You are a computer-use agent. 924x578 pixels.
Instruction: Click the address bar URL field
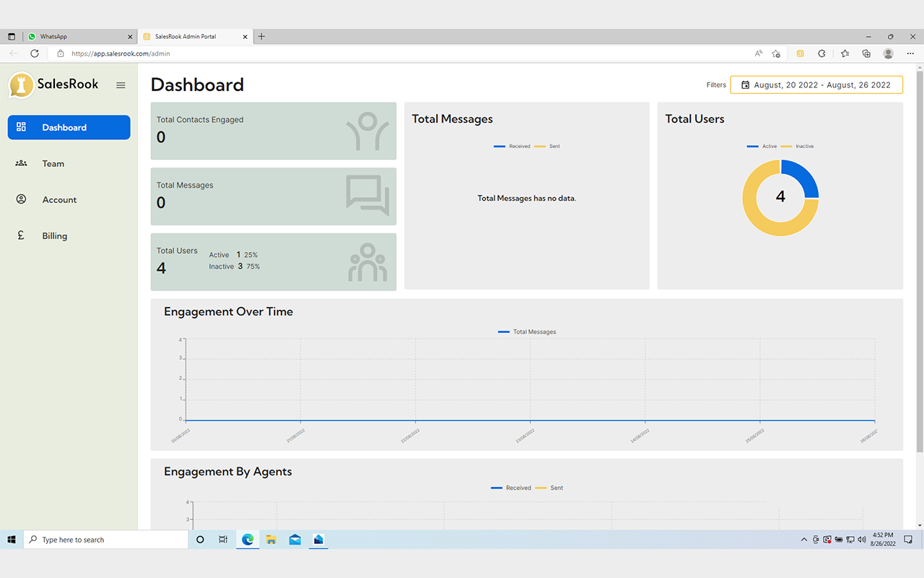tap(404, 53)
